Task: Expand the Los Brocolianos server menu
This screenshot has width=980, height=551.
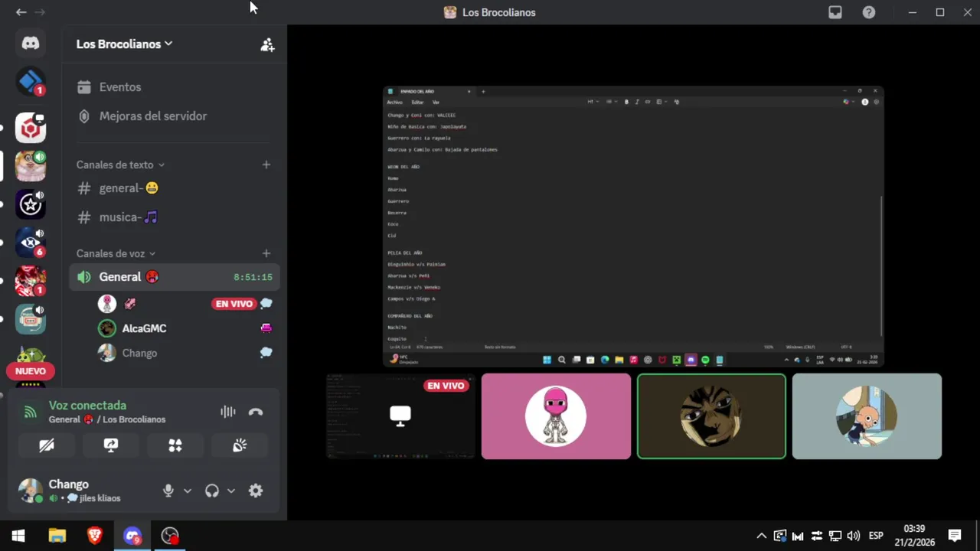Action: 125,44
